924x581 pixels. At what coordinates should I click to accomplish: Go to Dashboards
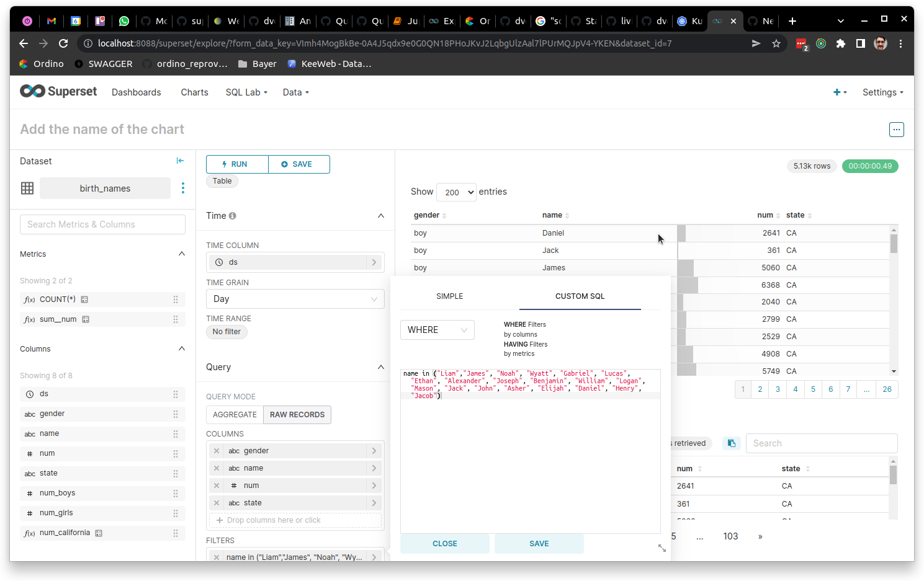pyautogui.click(x=136, y=92)
